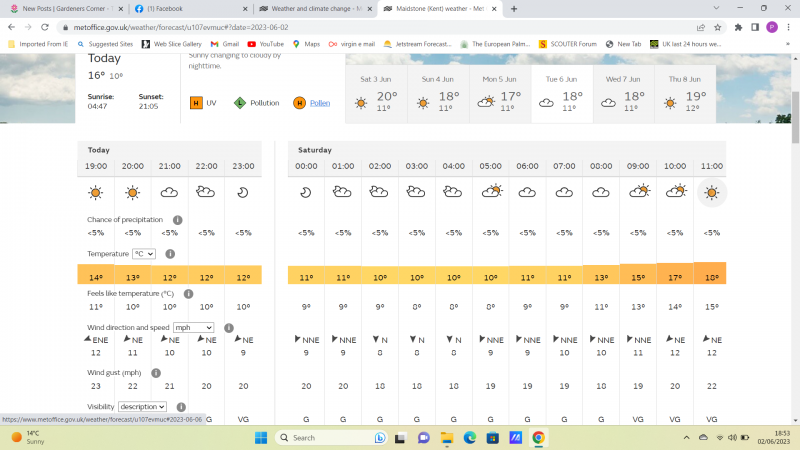Open File Explorer from the taskbar
The height and width of the screenshot is (450, 800).
[x=447, y=438]
